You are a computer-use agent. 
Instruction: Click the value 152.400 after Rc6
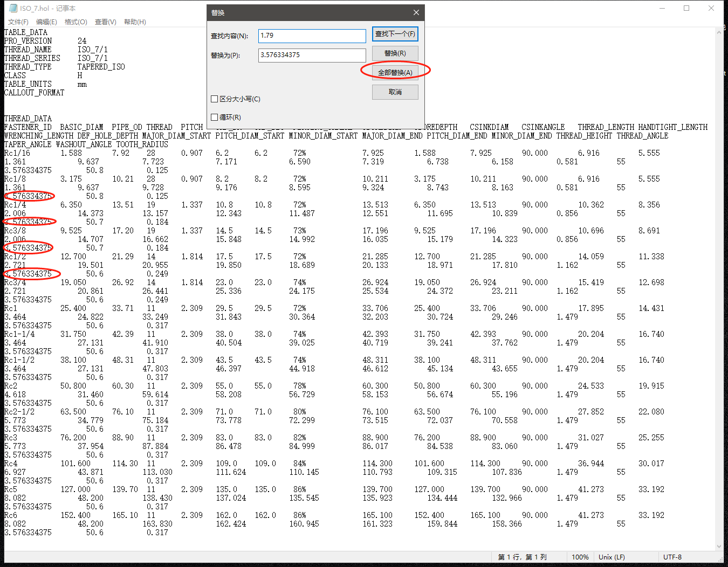click(75, 515)
